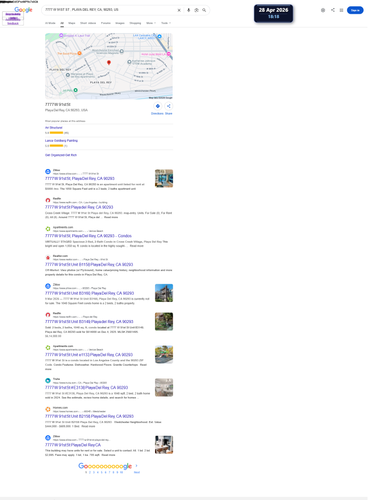Open Zillow Unit B3160 result title
Viewport: 372px width, 500px height.
[89, 293]
